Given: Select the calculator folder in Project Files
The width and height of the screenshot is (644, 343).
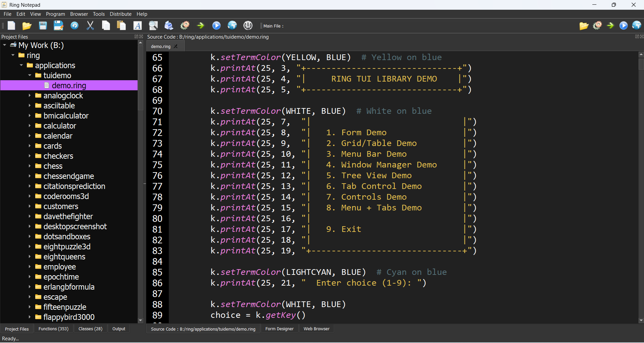Looking at the screenshot, I should pyautogui.click(x=60, y=126).
